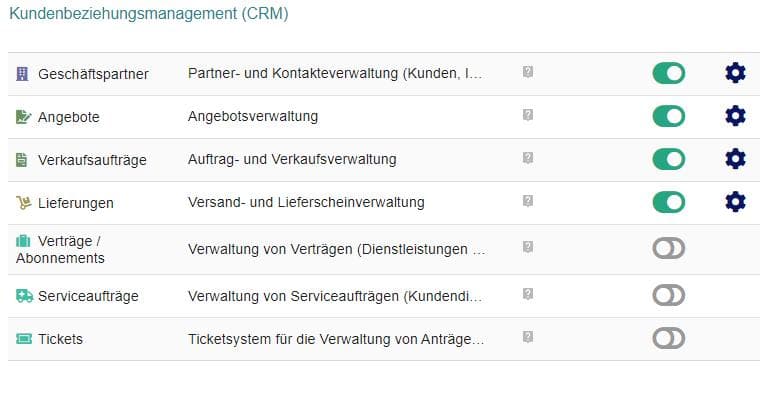Open settings gear for Lieferungen module
The image size is (768, 409).
coord(735,202)
